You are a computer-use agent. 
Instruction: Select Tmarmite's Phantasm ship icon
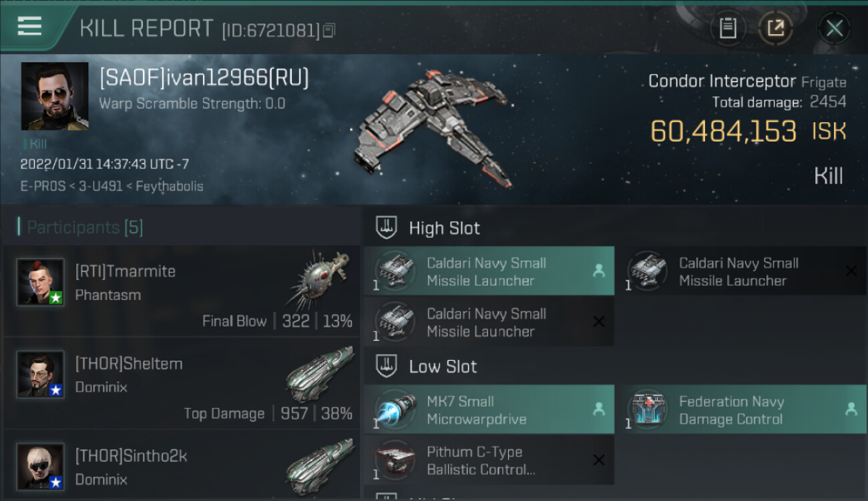319,279
